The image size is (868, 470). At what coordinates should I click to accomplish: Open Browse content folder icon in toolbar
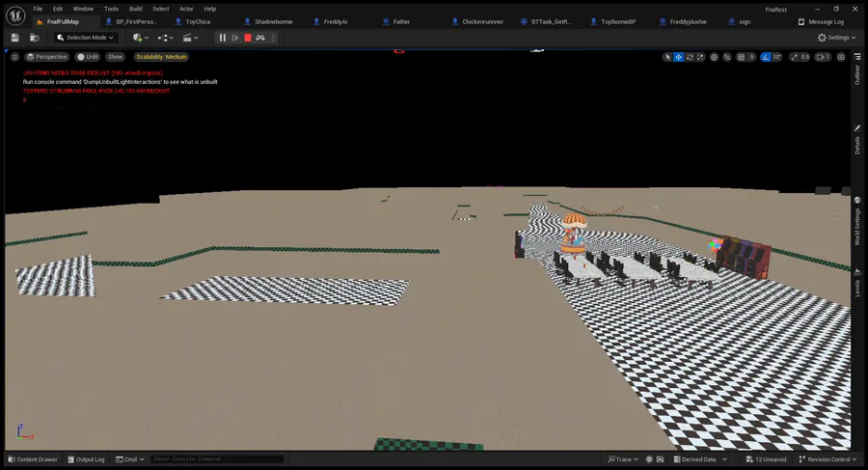35,38
